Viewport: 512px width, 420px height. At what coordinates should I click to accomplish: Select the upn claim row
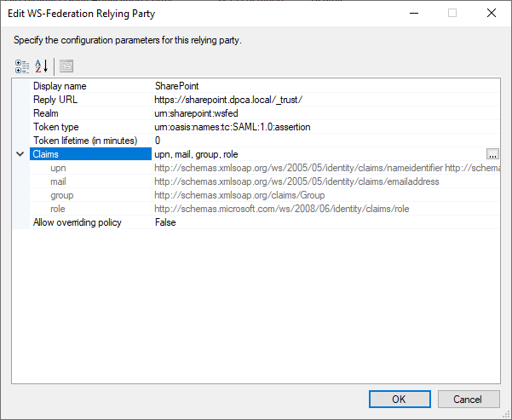click(58, 168)
